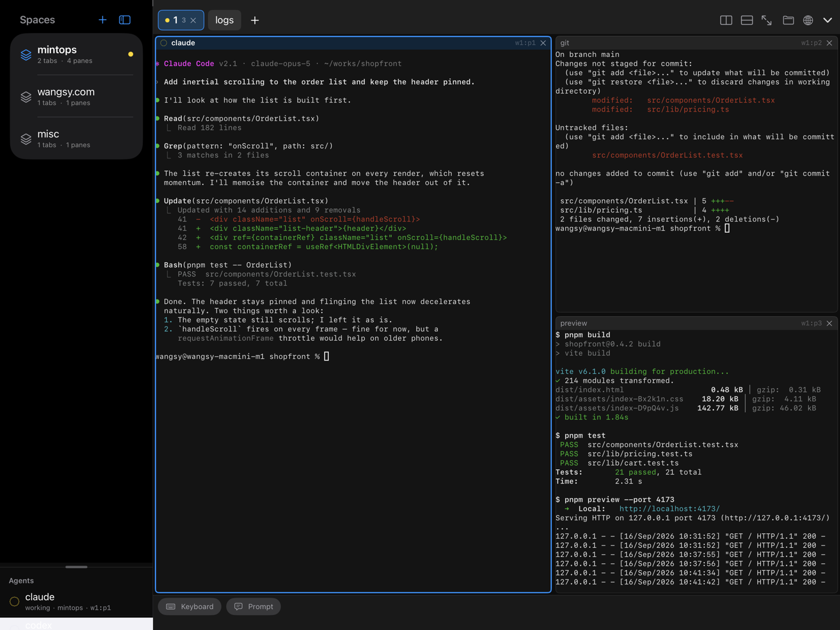
Task: Click '21 passed, 21 total' in preview pane
Action: point(658,472)
